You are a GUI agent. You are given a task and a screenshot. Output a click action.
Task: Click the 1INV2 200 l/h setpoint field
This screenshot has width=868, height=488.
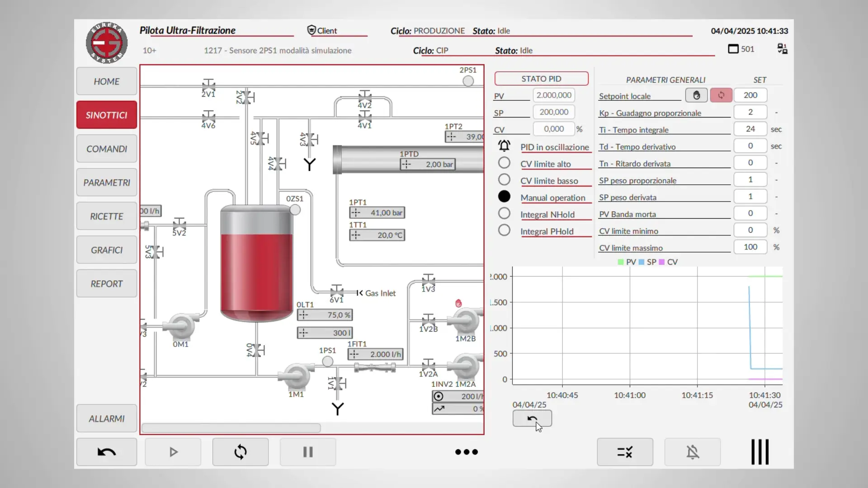(458, 396)
